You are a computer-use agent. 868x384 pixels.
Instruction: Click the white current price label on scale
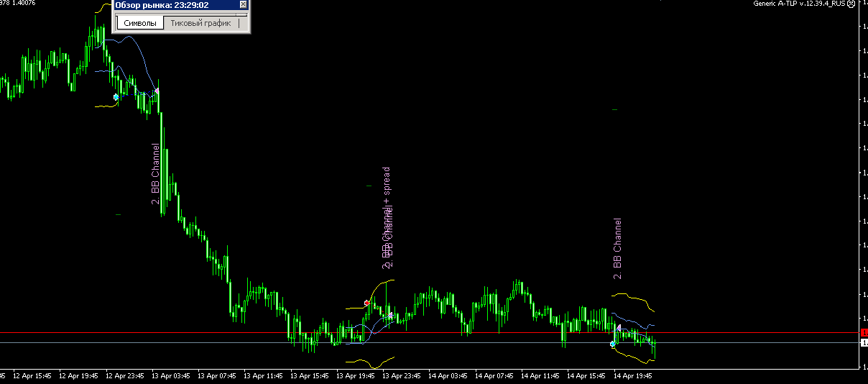pyautogui.click(x=864, y=343)
